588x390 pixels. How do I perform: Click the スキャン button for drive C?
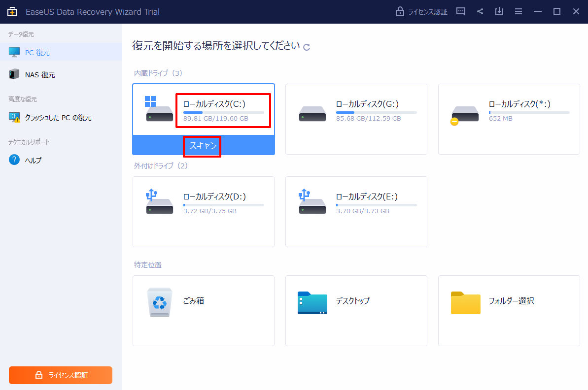point(203,146)
